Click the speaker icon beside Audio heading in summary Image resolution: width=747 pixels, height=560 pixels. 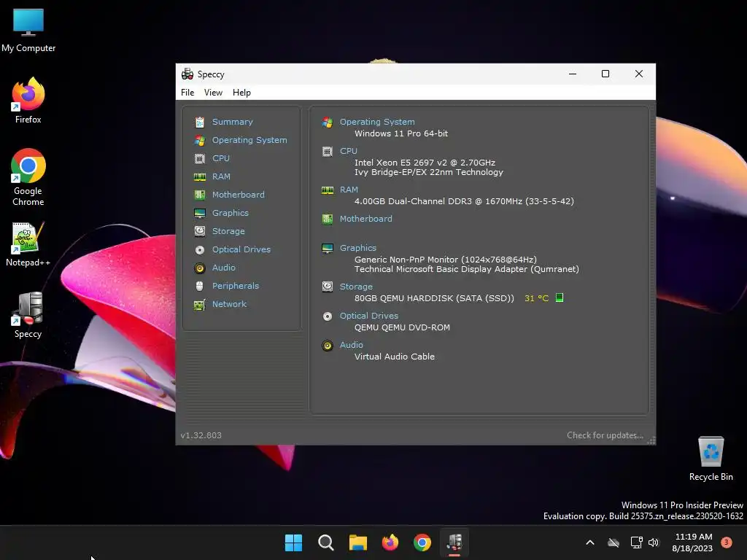(328, 345)
